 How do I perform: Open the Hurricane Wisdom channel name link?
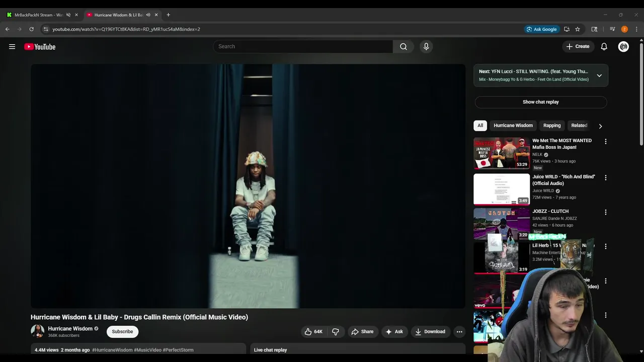[70, 329]
